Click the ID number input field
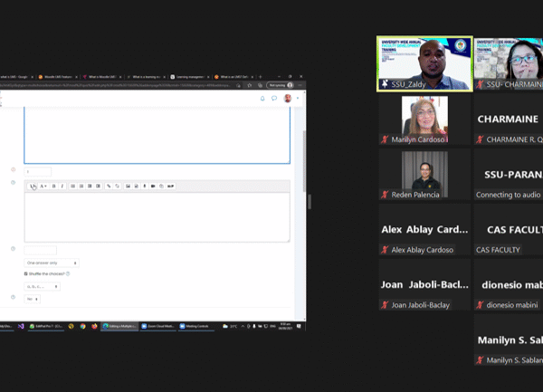This screenshot has height=392, width=543. point(40,250)
